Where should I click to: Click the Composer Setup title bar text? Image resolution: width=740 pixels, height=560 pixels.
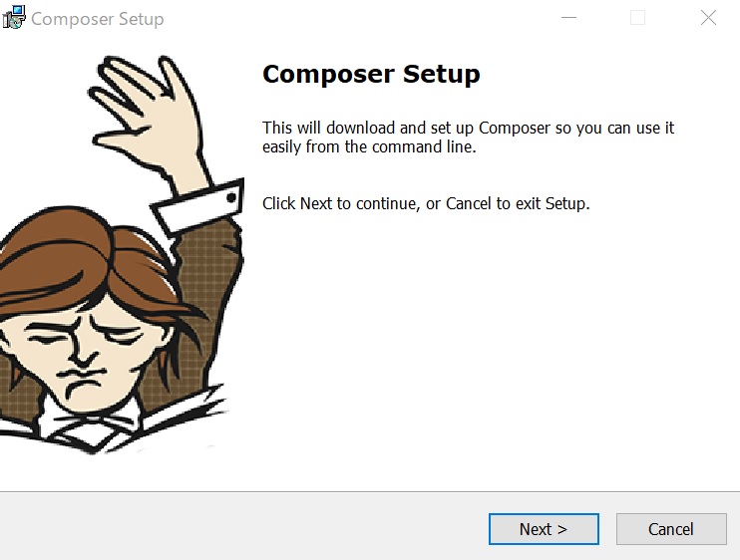(x=98, y=19)
